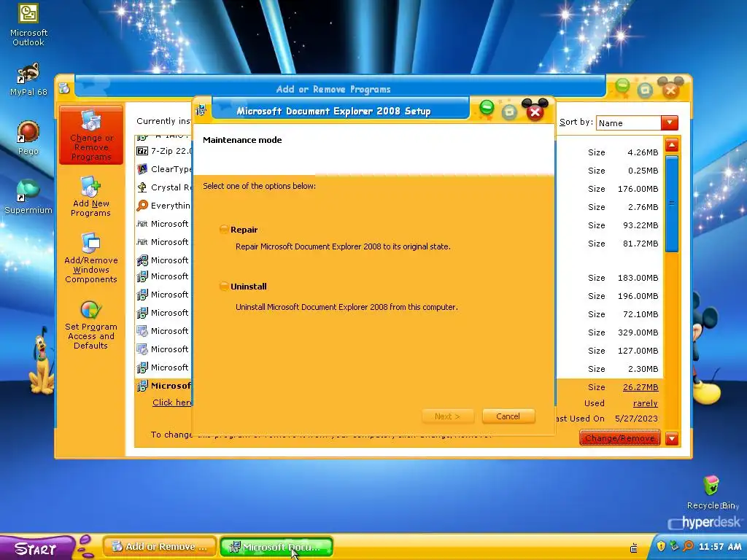
Task: Click the program list scroll up arrow
Action: click(672, 145)
